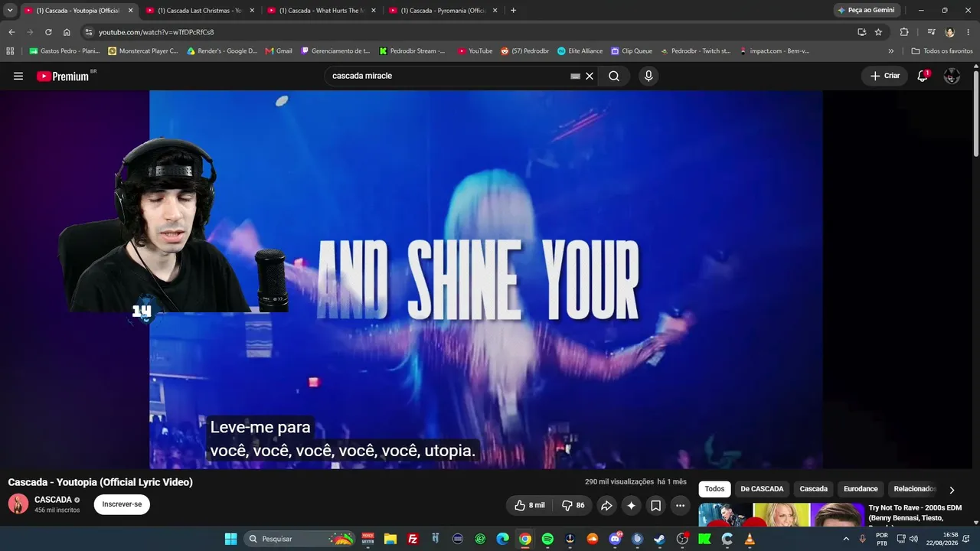Open Try Not To Rave video thumbnail
This screenshot has width=980, height=551.
point(781,514)
